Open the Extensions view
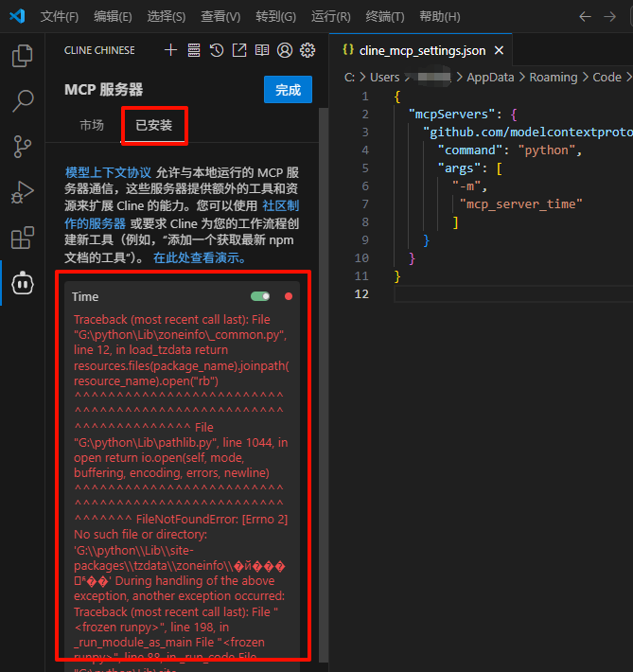Image resolution: width=633 pixels, height=672 pixels. coord(23,238)
